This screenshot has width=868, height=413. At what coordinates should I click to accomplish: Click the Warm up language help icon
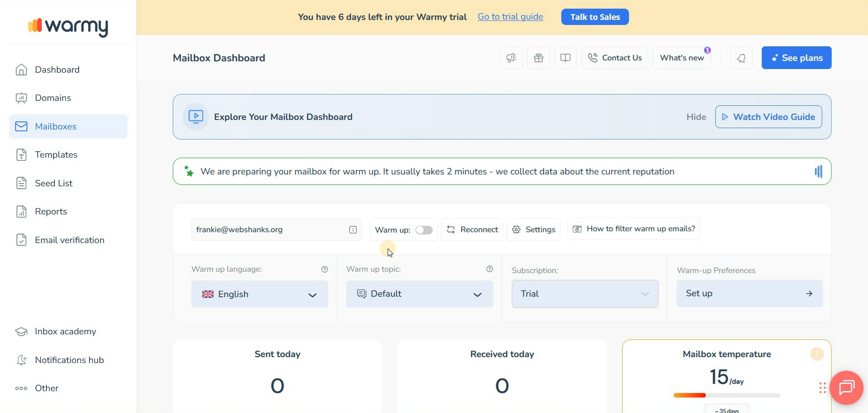pos(324,269)
